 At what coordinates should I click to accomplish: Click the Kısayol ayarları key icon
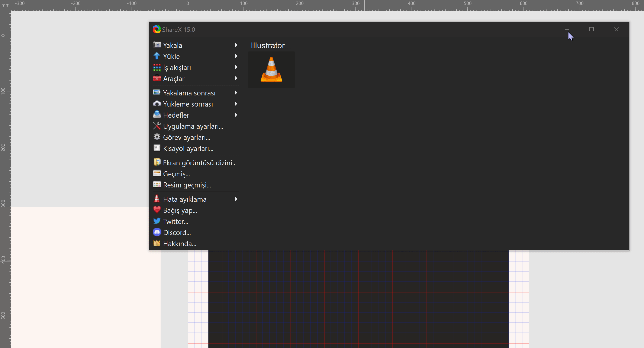(x=157, y=148)
